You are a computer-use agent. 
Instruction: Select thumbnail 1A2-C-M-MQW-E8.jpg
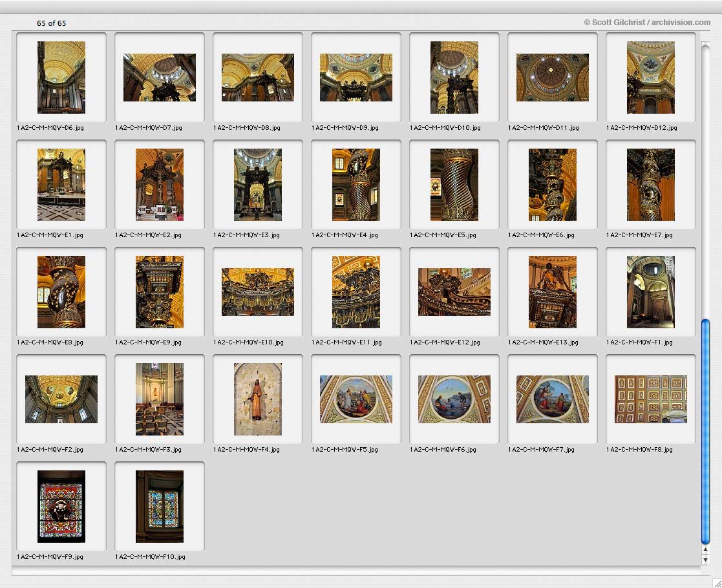[x=61, y=292]
